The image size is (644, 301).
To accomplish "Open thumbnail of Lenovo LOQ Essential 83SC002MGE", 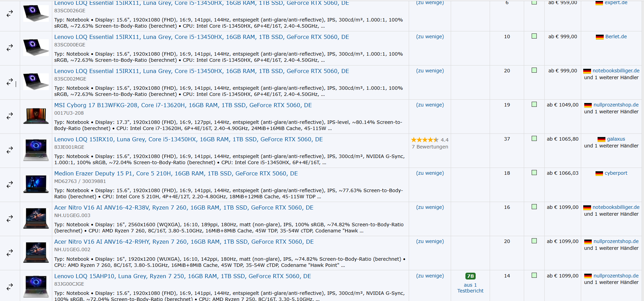I will [x=36, y=82].
